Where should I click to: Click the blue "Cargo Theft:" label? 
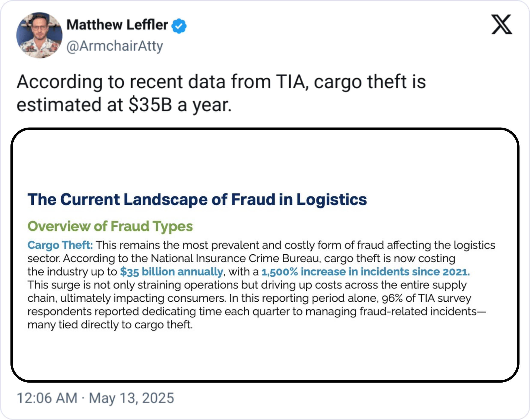point(60,245)
